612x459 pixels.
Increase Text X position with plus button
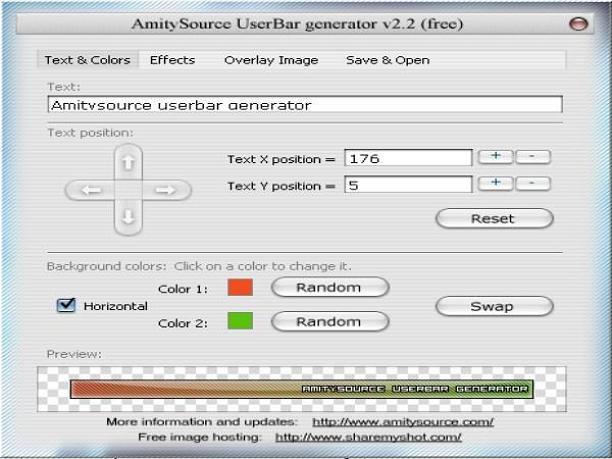[496, 157]
